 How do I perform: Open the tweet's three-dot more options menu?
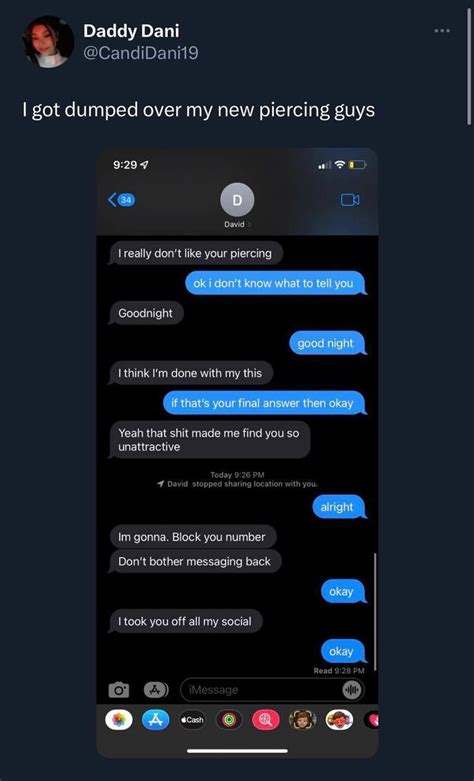point(442,31)
